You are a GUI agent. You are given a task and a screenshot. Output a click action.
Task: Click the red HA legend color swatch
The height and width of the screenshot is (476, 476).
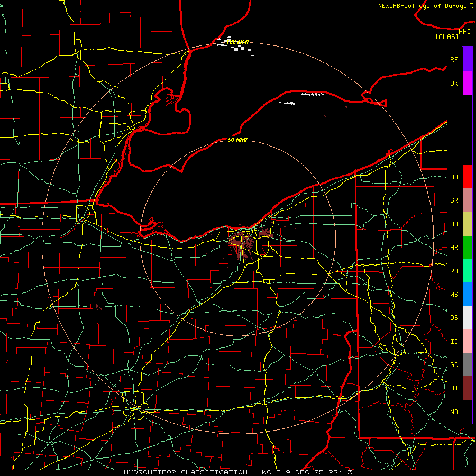[467, 177]
